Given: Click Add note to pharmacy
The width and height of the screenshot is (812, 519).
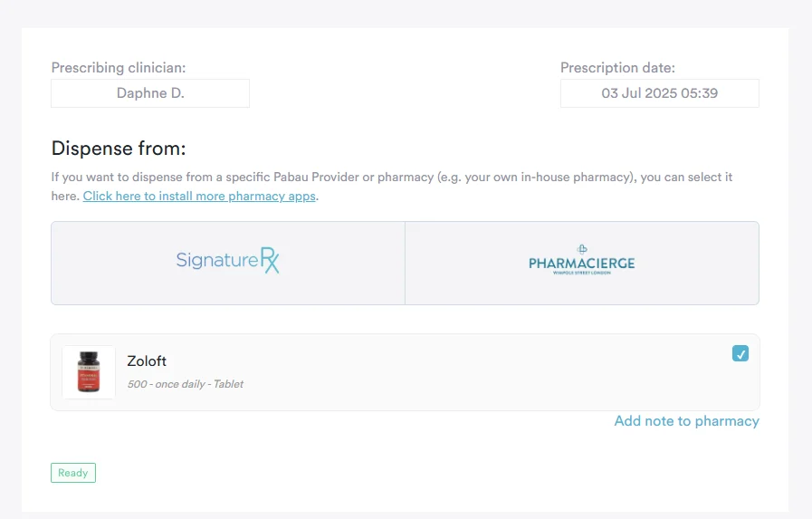Looking at the screenshot, I should 686,421.
